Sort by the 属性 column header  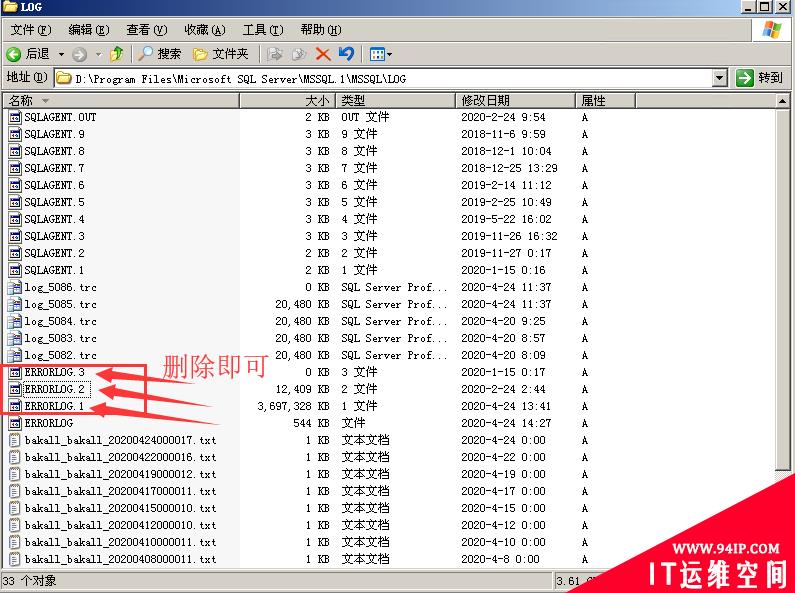(605, 100)
